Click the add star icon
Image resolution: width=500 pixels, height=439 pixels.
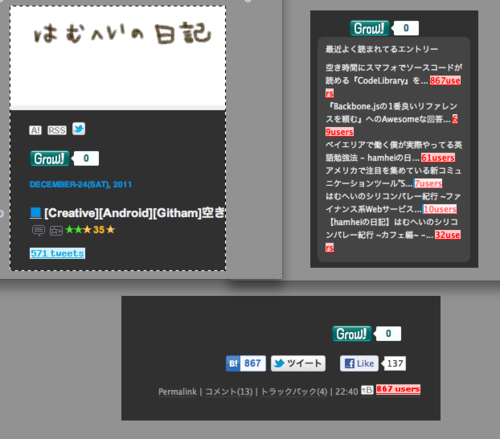(56, 230)
